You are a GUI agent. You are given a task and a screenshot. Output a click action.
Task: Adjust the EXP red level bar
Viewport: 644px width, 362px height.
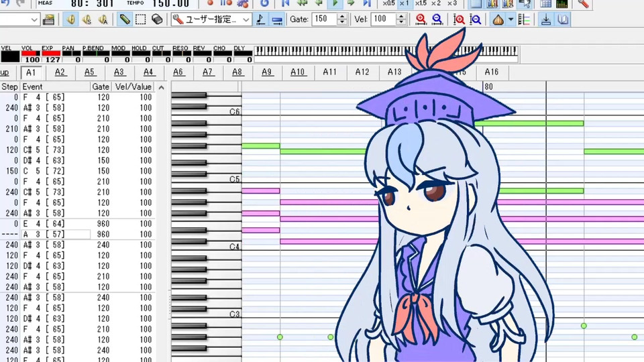51,54
